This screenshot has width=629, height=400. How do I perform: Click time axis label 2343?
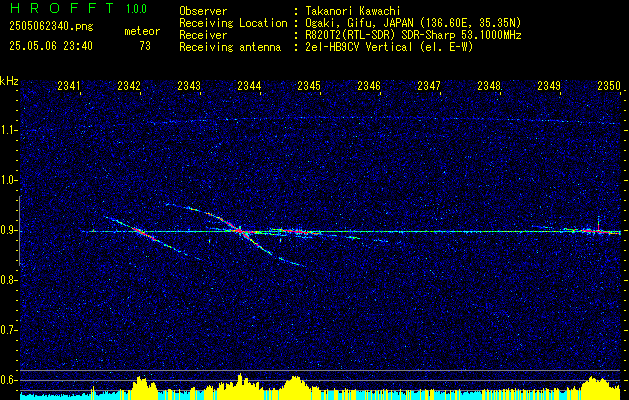(x=189, y=86)
